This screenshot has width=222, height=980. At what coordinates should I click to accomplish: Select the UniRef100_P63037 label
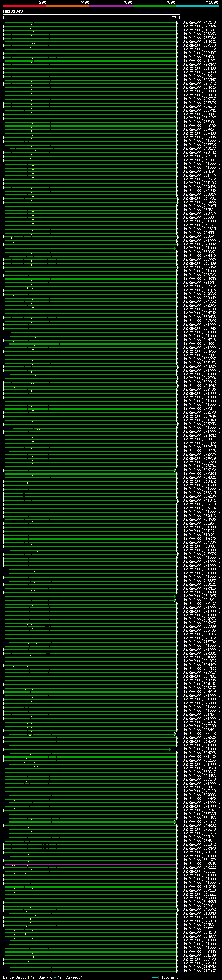(x=199, y=546)
